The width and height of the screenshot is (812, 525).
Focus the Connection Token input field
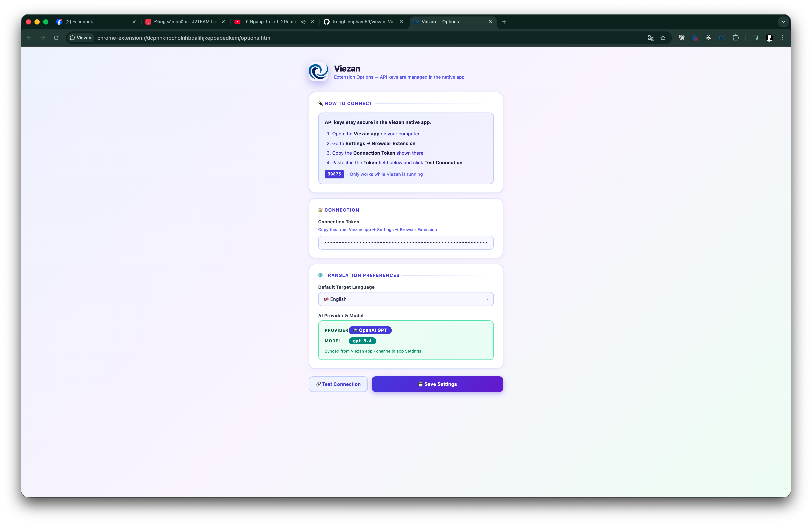pos(406,242)
